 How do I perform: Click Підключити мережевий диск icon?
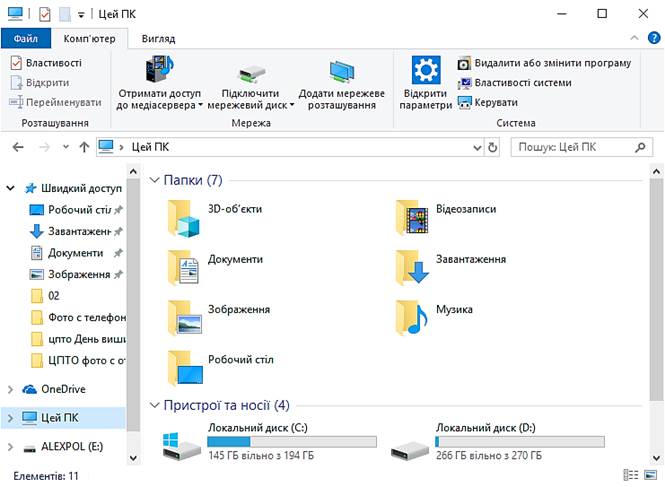click(250, 73)
